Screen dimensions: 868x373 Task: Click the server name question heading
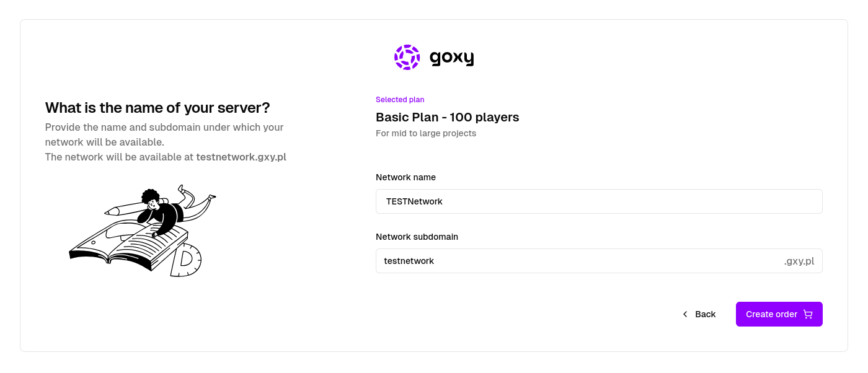pyautogui.click(x=157, y=107)
